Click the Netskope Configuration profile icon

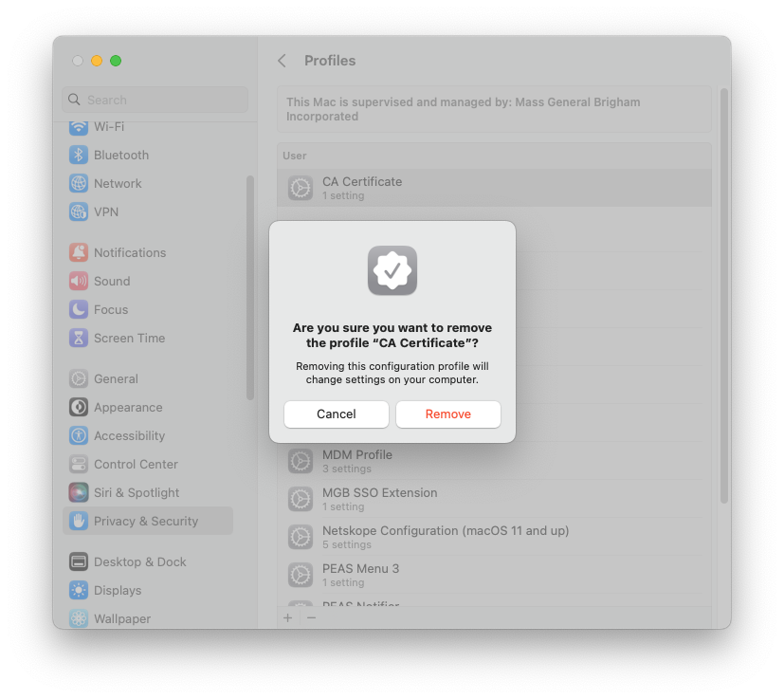click(301, 538)
